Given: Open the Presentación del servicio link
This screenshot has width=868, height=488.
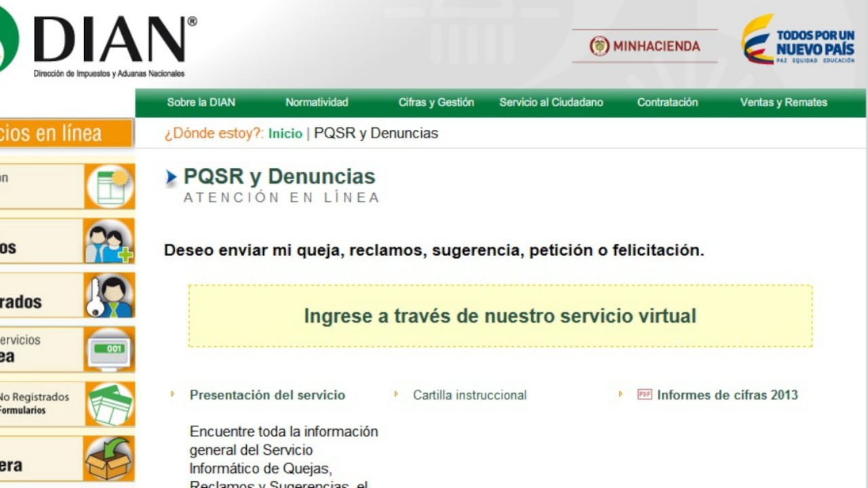Looking at the screenshot, I should [x=267, y=394].
